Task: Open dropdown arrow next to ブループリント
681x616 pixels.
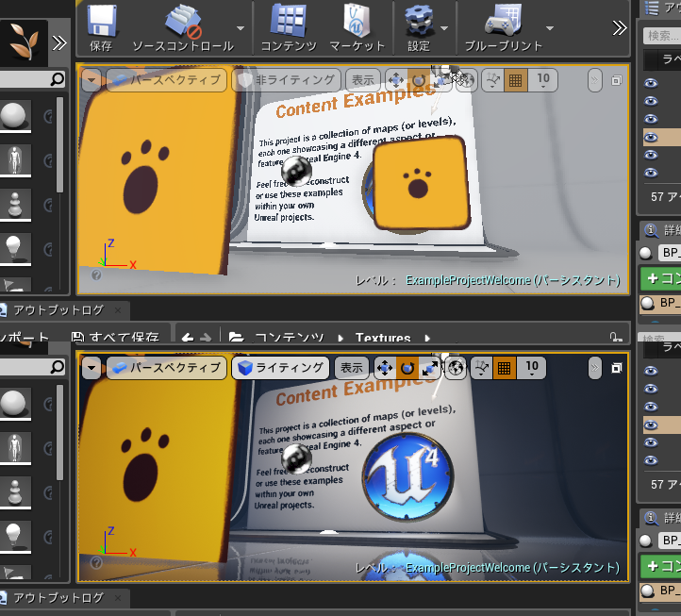Action: (550, 28)
